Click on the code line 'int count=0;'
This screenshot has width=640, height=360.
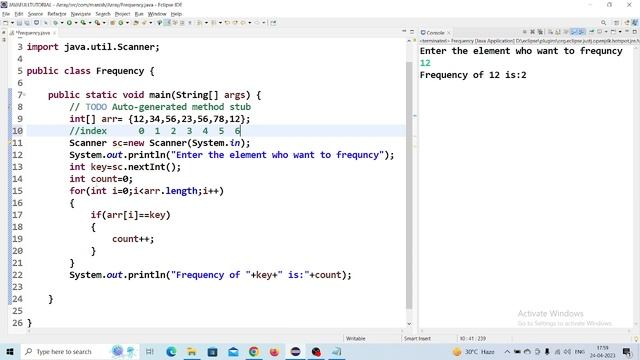[101, 179]
